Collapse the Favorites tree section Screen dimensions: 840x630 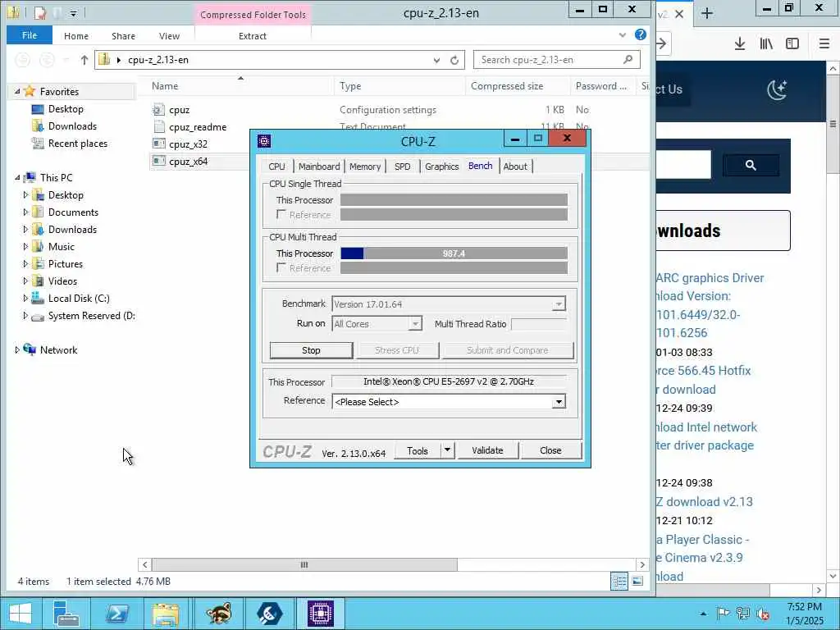(x=17, y=92)
